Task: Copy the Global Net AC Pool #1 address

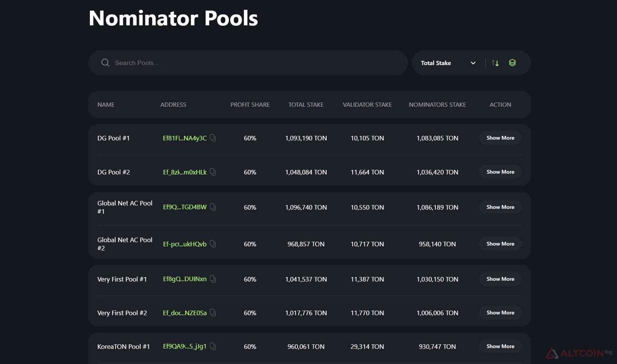Action: point(213,207)
